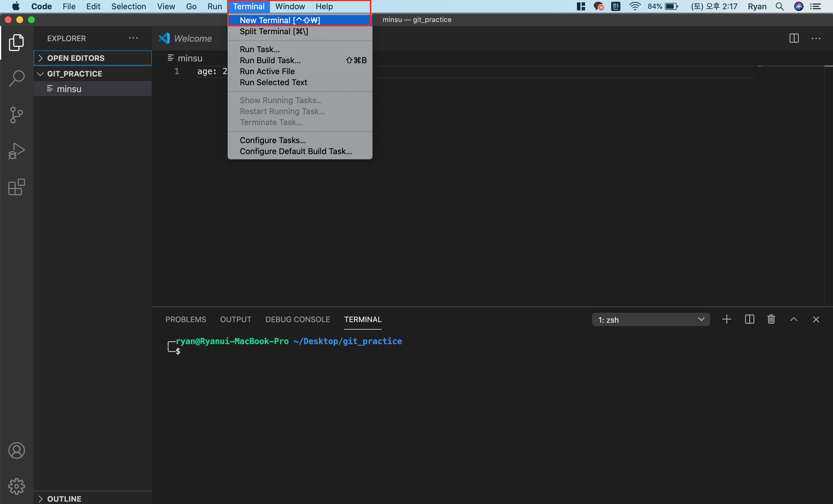
Task: Open the Source Control view
Action: (x=16, y=115)
